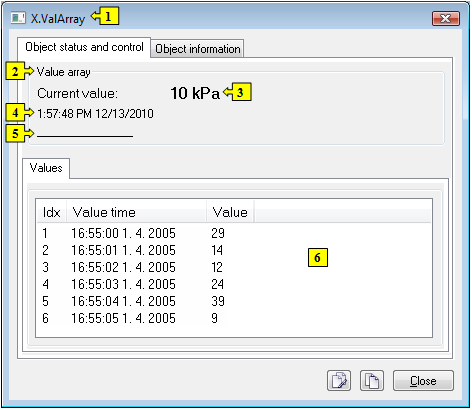Viewport: 472px width, 410px height.
Task: Click the value 39 in the table
Action: pos(218,301)
